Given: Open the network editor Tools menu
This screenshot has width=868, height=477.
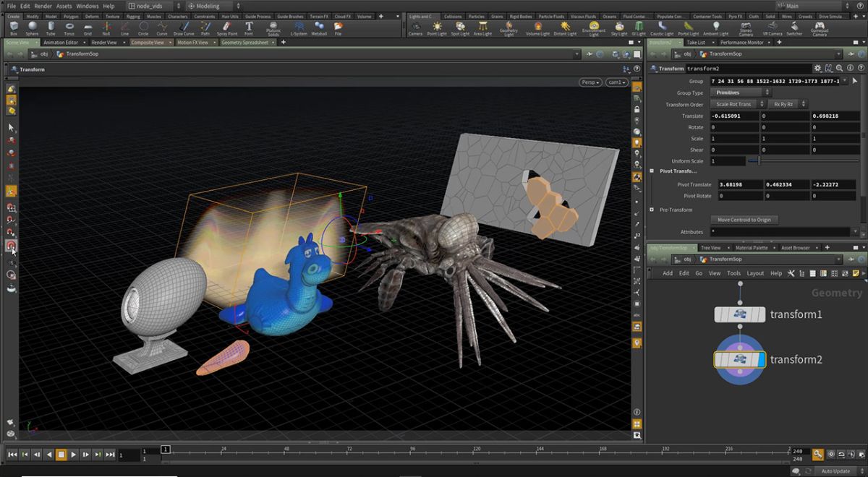Looking at the screenshot, I should 733,273.
